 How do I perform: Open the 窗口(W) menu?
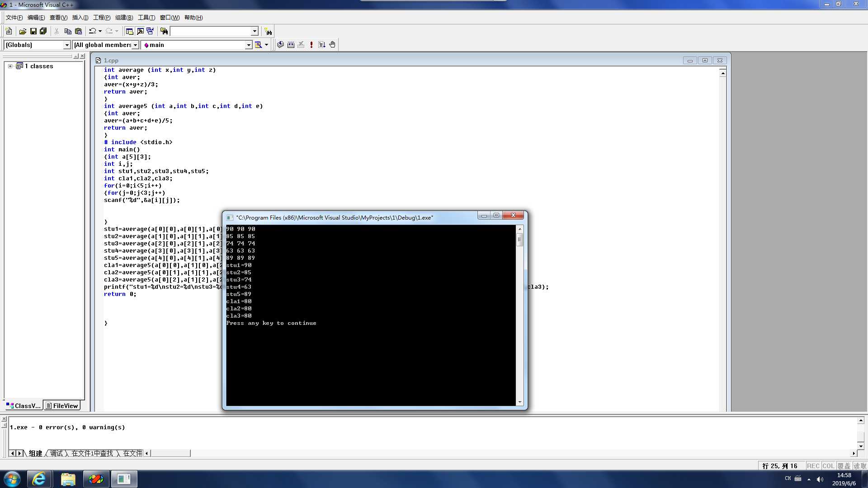pos(170,18)
